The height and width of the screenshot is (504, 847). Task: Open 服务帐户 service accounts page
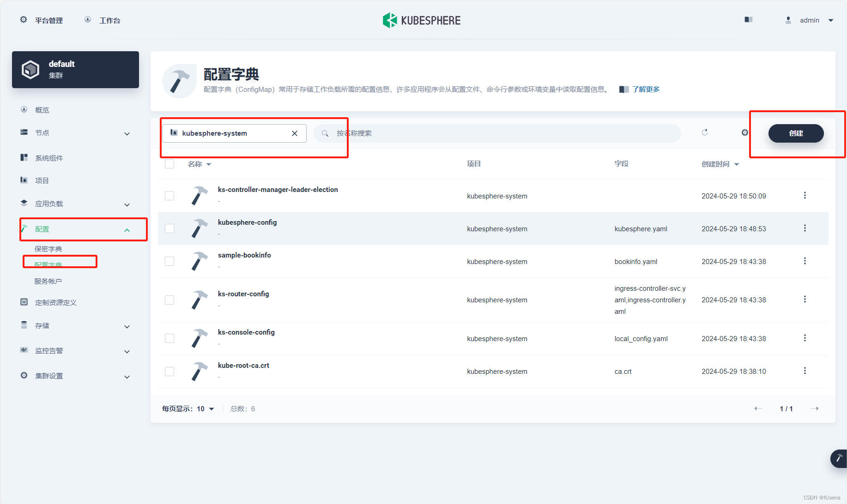pos(48,281)
